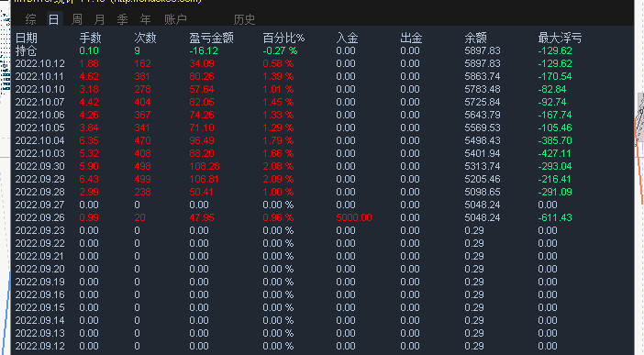
Task: Select the 日 daily tab
Action: [x=53, y=19]
